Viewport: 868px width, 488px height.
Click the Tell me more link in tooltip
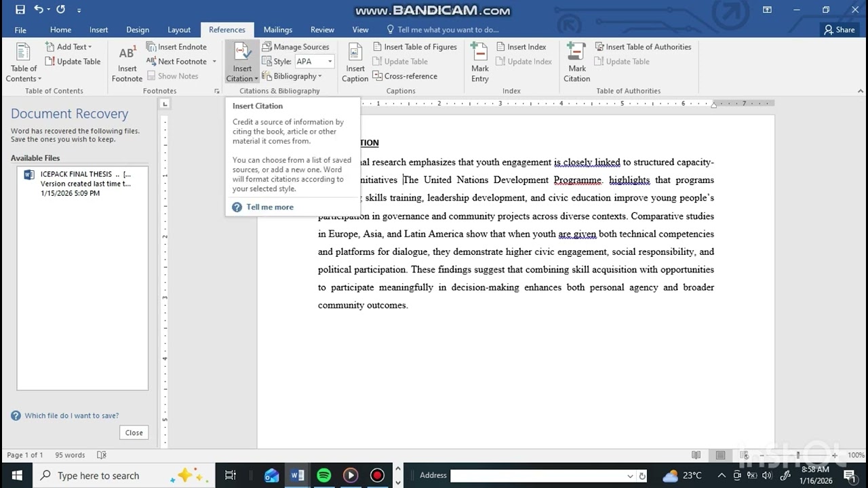(x=270, y=207)
